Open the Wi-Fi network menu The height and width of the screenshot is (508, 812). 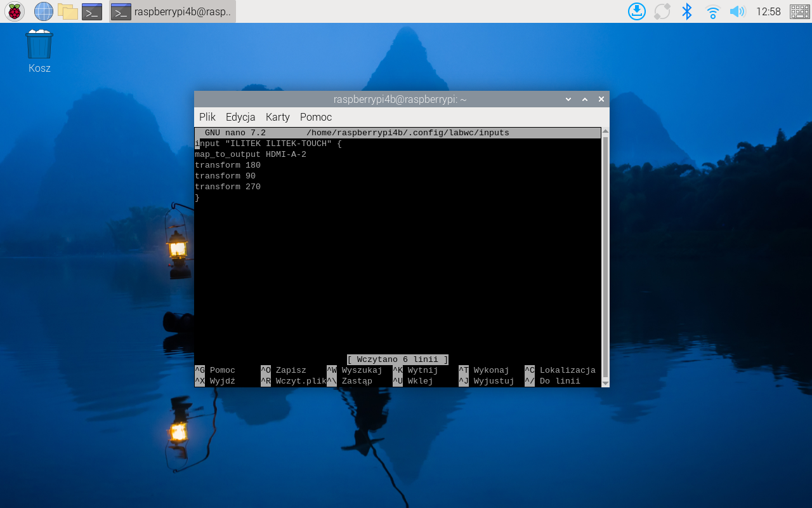(712, 11)
